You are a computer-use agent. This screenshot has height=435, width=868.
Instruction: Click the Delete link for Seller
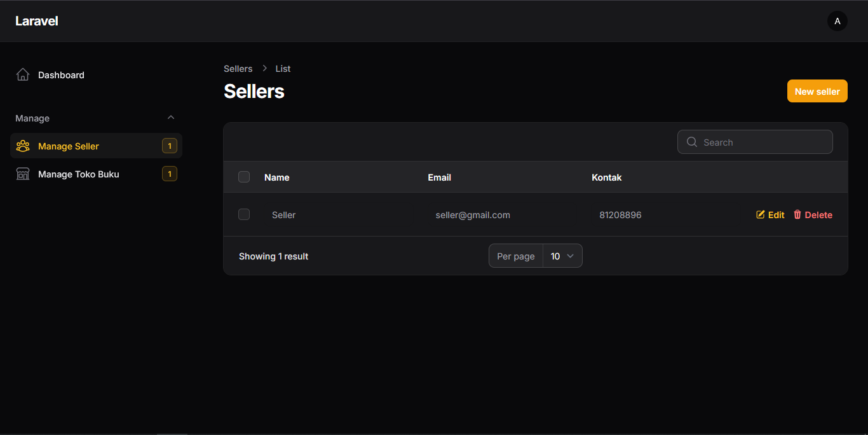tap(818, 215)
